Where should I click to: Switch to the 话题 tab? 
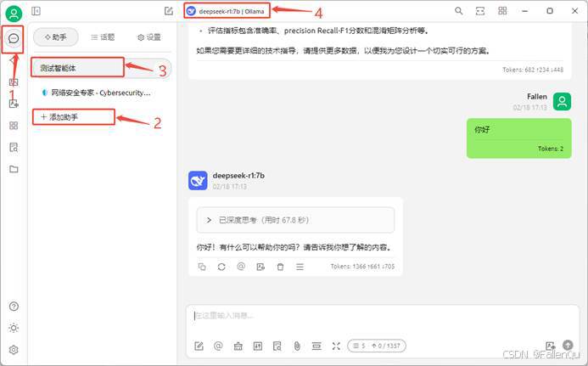pos(103,37)
